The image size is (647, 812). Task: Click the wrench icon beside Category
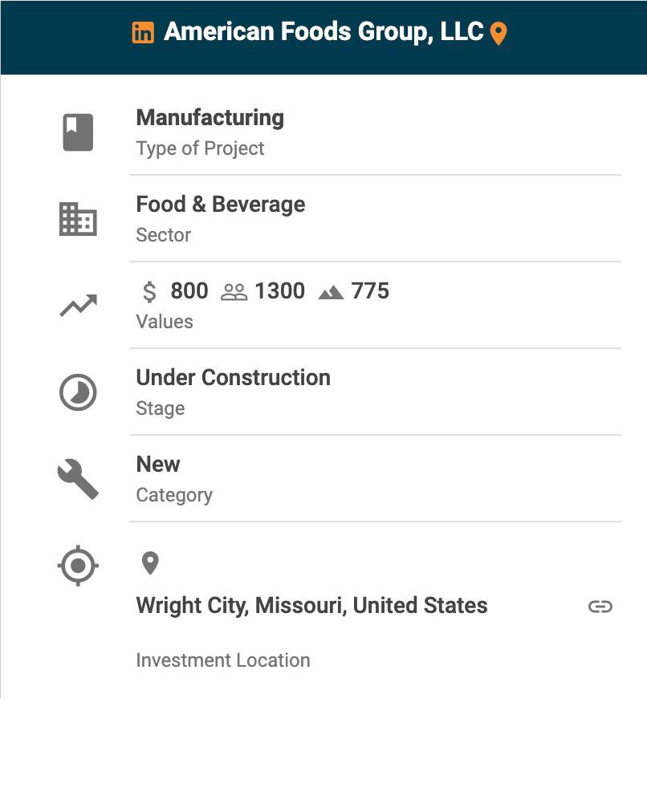(x=78, y=479)
